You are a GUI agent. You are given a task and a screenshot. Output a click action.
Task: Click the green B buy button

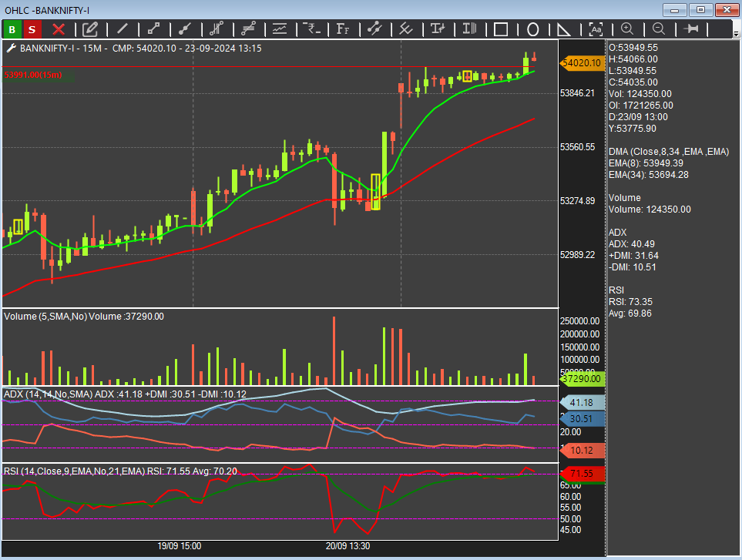tap(12, 29)
